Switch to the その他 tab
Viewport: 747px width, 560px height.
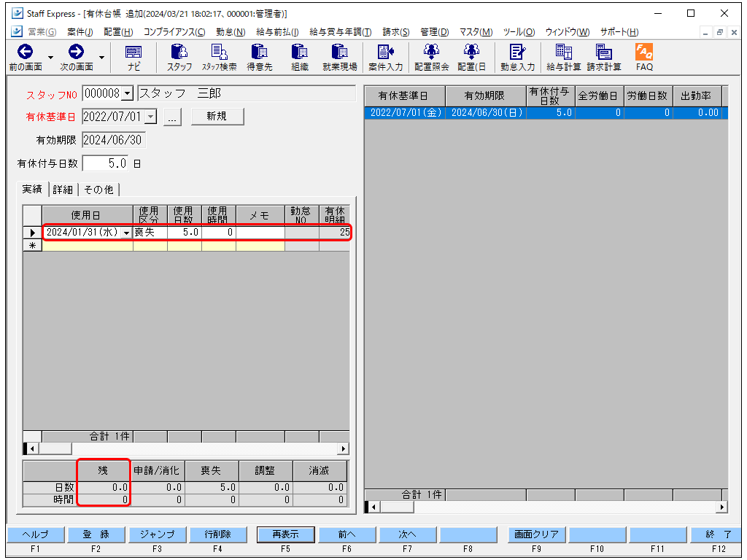(98, 190)
